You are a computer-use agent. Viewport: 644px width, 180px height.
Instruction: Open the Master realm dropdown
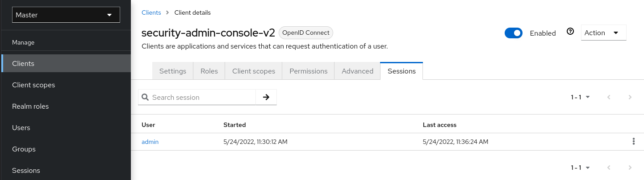(66, 15)
